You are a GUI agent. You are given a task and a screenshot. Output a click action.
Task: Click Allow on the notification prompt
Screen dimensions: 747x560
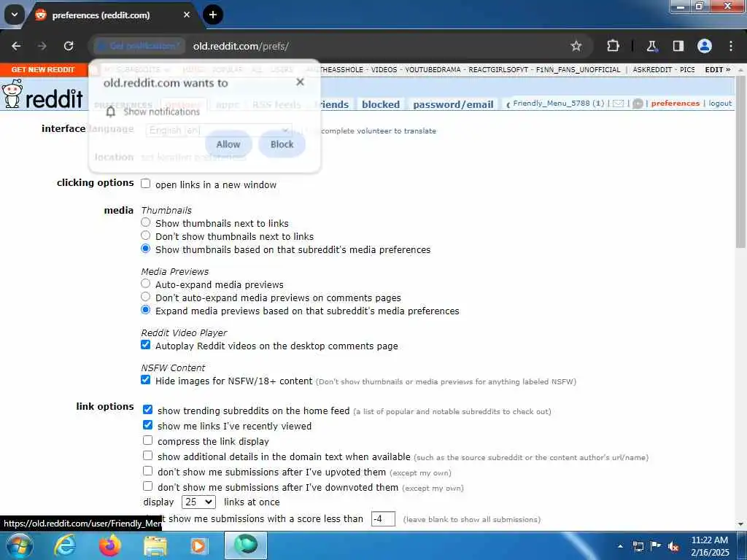228,144
